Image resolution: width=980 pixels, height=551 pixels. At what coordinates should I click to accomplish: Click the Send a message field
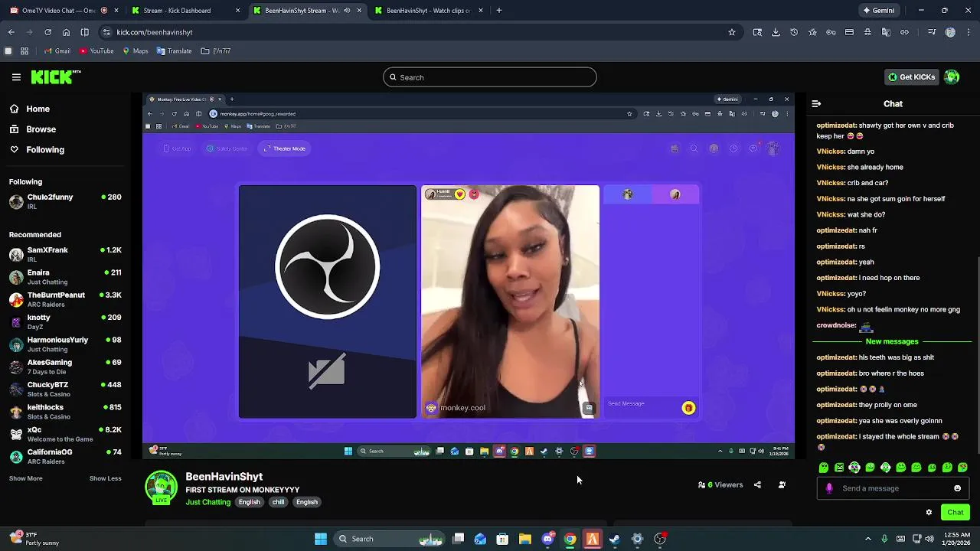892,488
